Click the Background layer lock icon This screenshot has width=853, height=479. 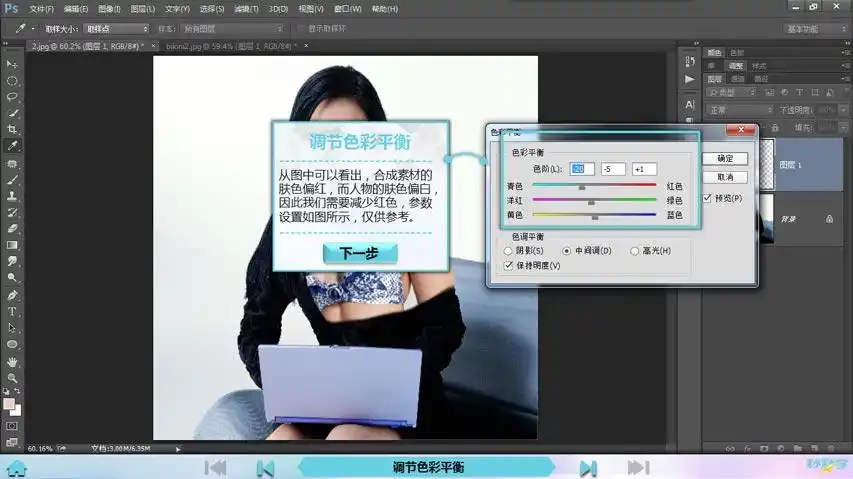click(829, 219)
